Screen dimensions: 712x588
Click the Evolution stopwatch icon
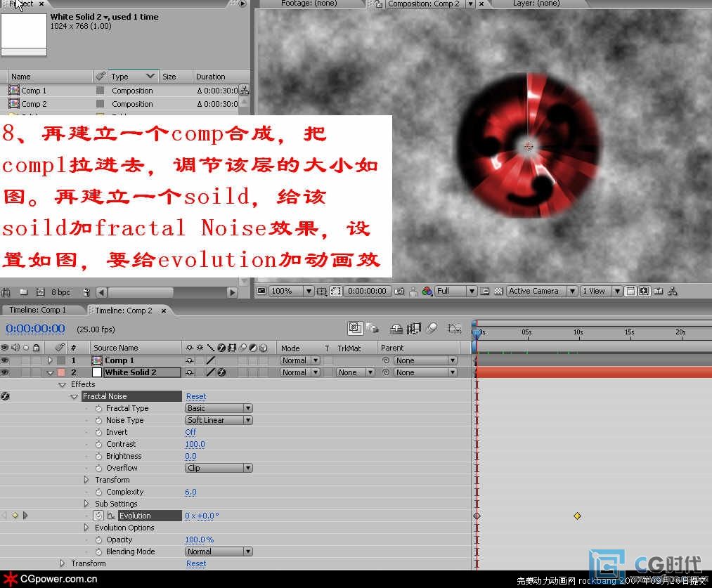[99, 516]
